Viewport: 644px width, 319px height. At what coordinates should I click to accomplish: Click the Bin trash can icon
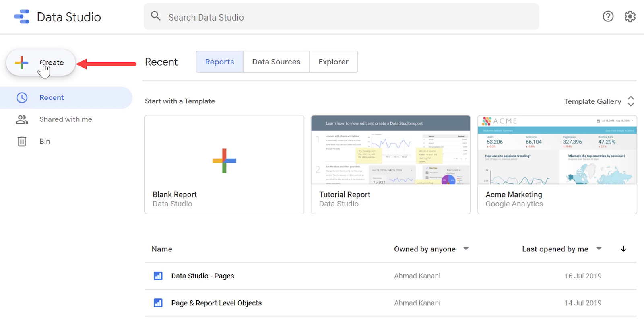tap(22, 142)
